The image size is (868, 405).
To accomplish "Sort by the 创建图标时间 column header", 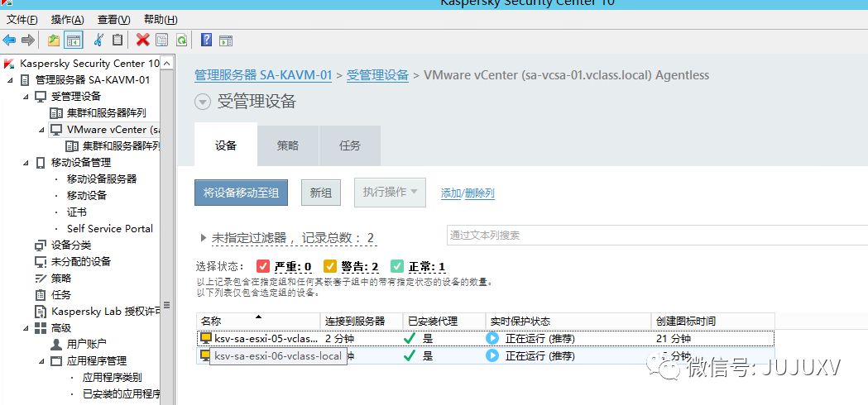I will tap(713, 321).
